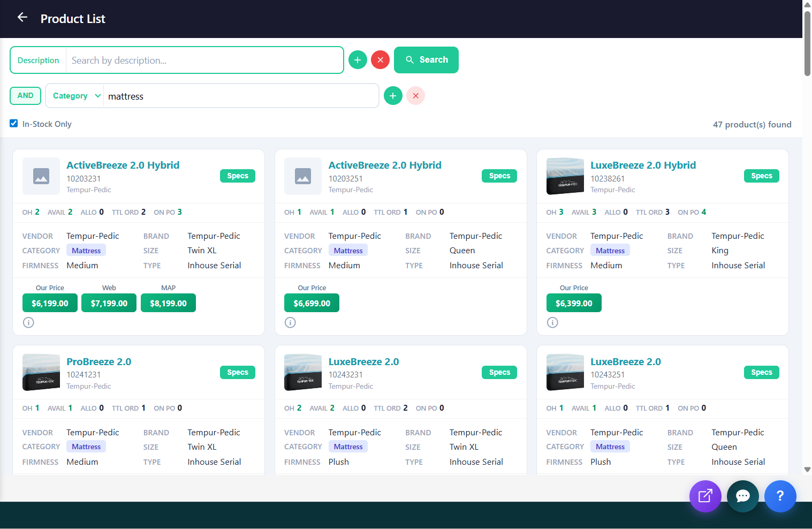Click SKU 10241231 text

pos(84,375)
